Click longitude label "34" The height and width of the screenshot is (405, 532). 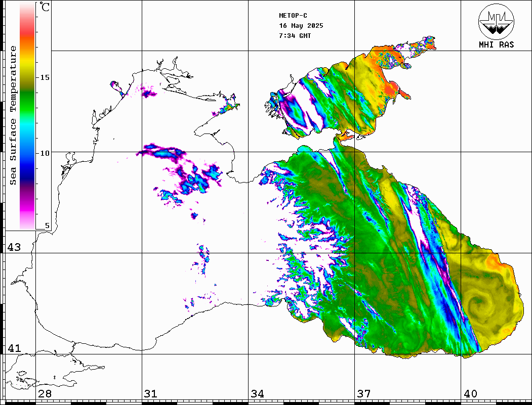pyautogui.click(x=257, y=394)
